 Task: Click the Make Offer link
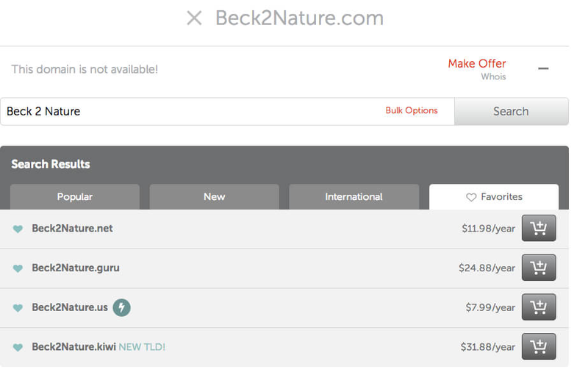click(477, 63)
